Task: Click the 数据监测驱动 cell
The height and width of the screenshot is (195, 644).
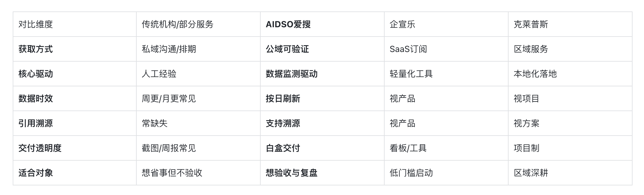Action: tap(322, 74)
